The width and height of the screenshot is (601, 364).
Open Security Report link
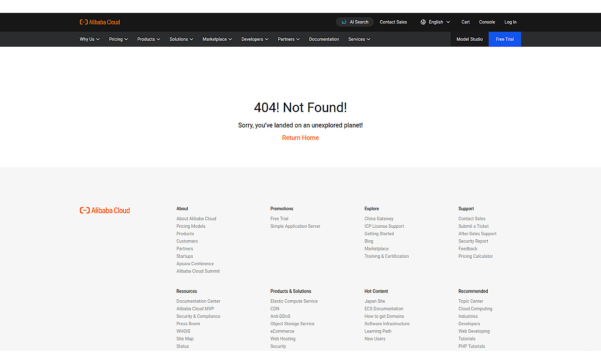473,241
